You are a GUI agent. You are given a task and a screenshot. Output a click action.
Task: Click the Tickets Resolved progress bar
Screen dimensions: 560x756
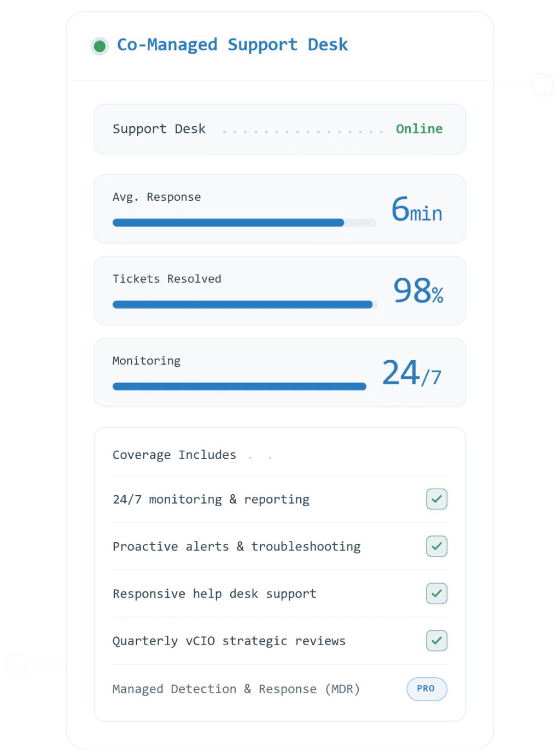click(x=245, y=304)
